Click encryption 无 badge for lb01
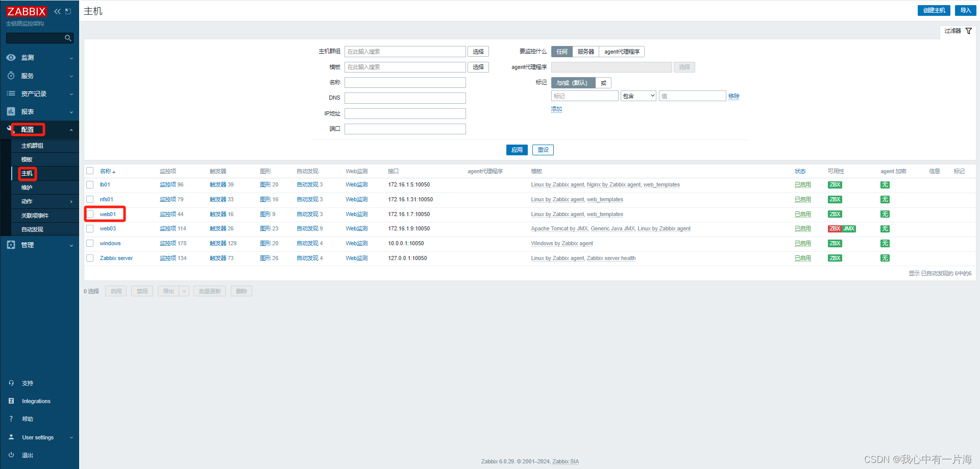Screen dimensions: 980x469 point(885,185)
